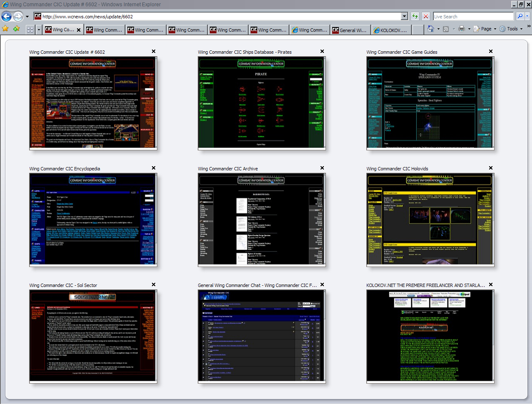The image size is (532, 404).
Task: Click inside the Live Search input field
Action: 472,16
